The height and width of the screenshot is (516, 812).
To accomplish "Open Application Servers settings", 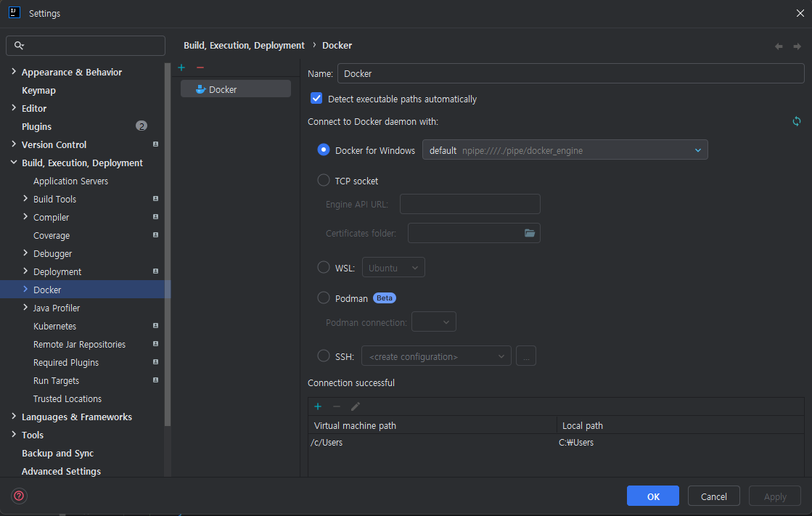I will coord(71,181).
